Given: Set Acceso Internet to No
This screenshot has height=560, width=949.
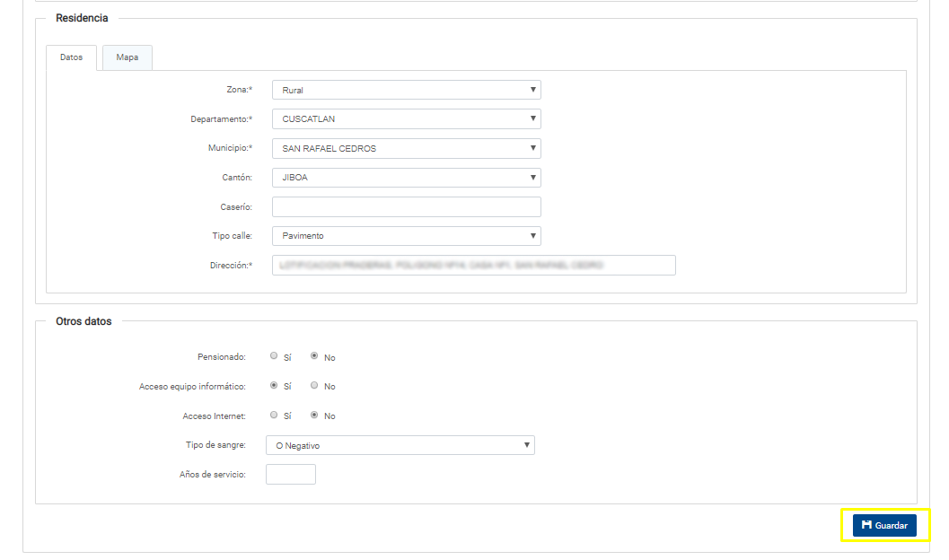Looking at the screenshot, I should point(314,416).
